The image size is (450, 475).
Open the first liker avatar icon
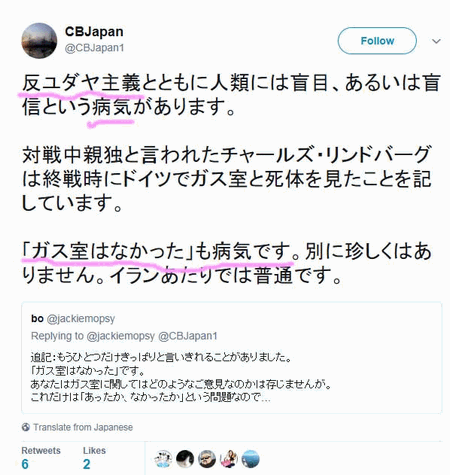pyautogui.click(x=163, y=459)
